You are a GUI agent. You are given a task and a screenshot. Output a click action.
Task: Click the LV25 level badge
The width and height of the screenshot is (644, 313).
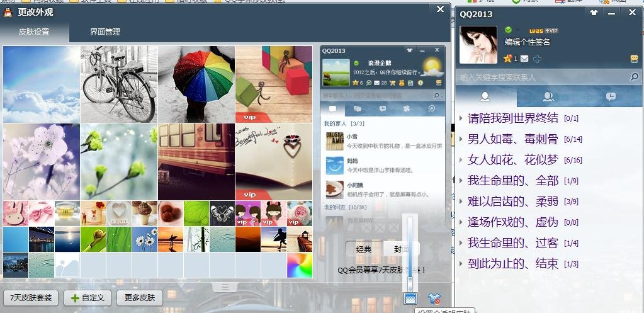point(536,31)
